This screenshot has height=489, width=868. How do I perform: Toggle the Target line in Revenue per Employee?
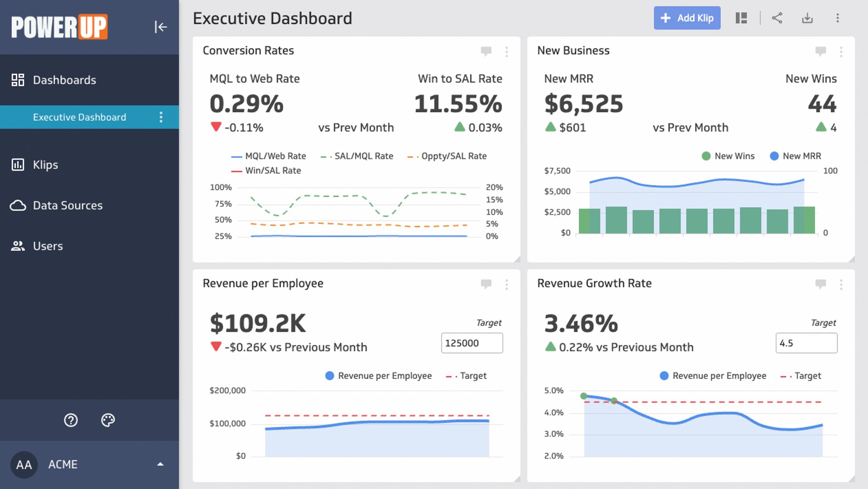point(467,375)
